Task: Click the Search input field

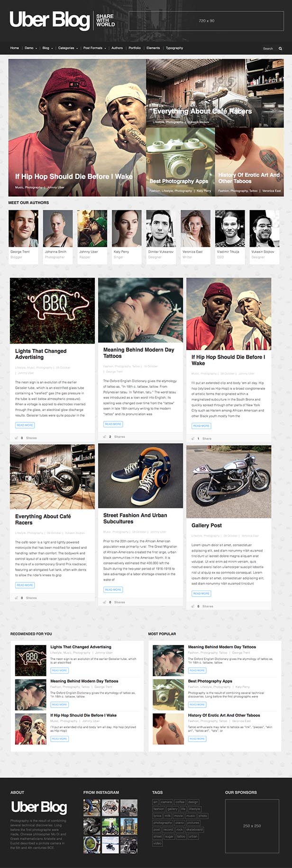Action: (268, 48)
